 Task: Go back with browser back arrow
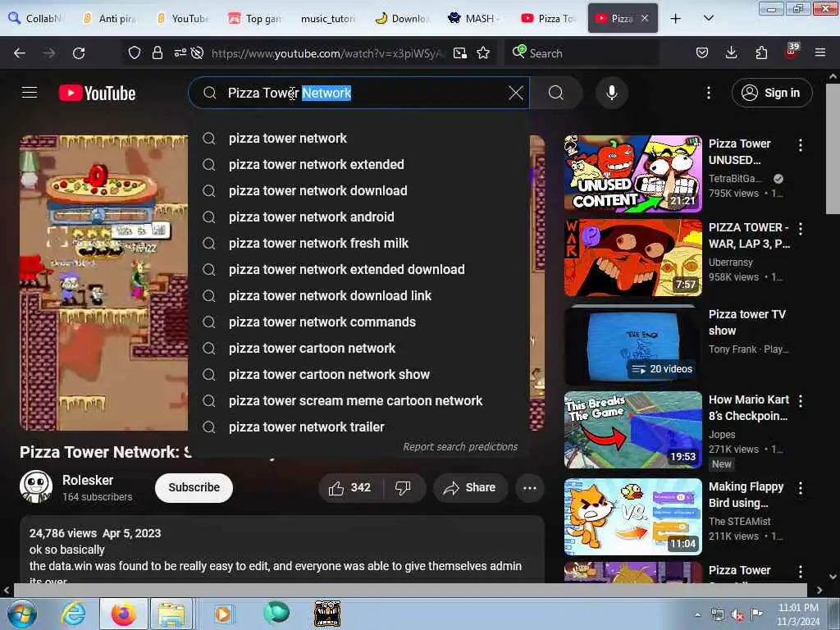20,53
